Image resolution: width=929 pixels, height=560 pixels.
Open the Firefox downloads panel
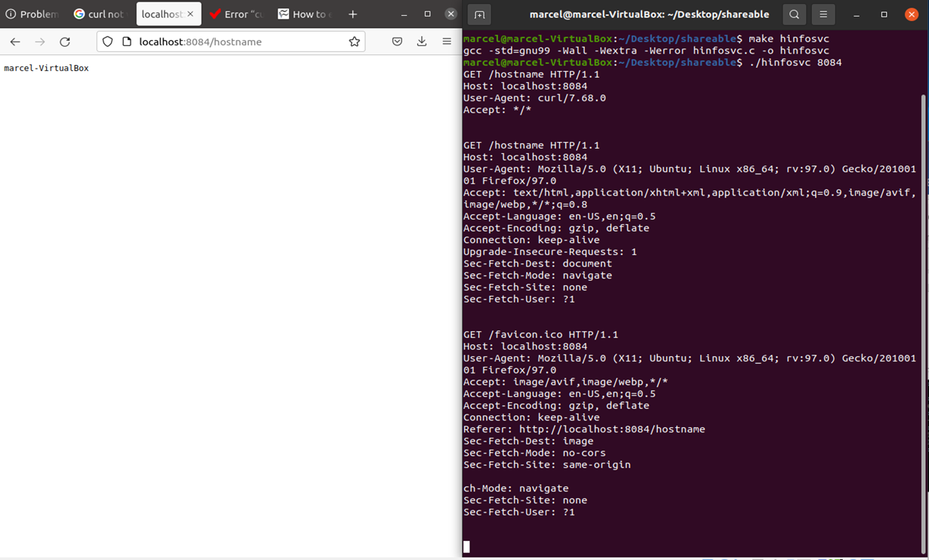coord(422,42)
